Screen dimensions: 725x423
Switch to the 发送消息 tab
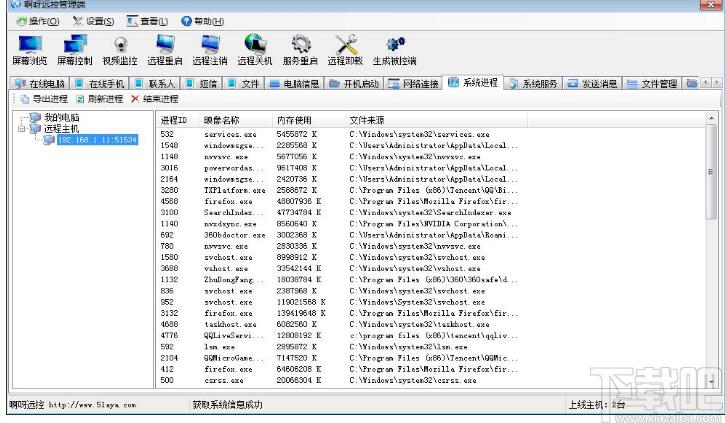point(593,84)
